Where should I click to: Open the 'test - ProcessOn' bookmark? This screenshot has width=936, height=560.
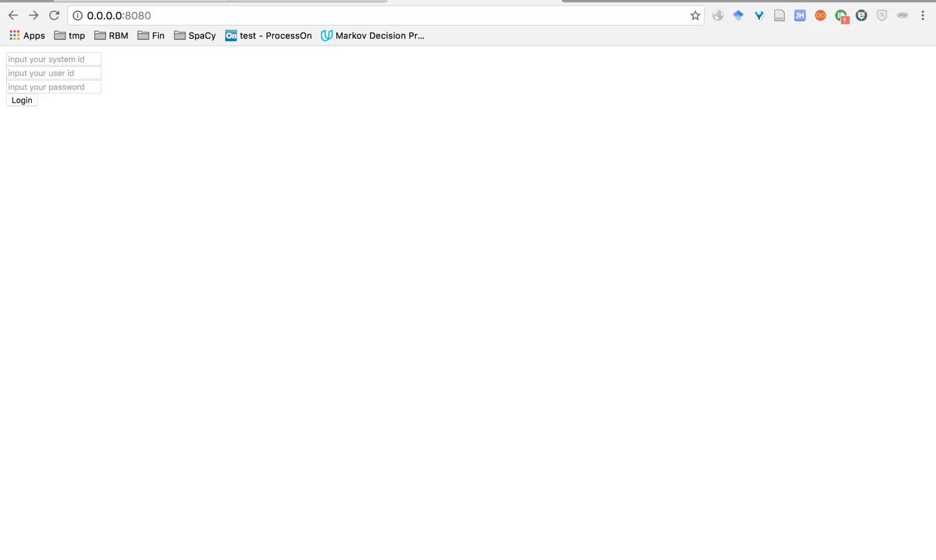[x=268, y=36]
